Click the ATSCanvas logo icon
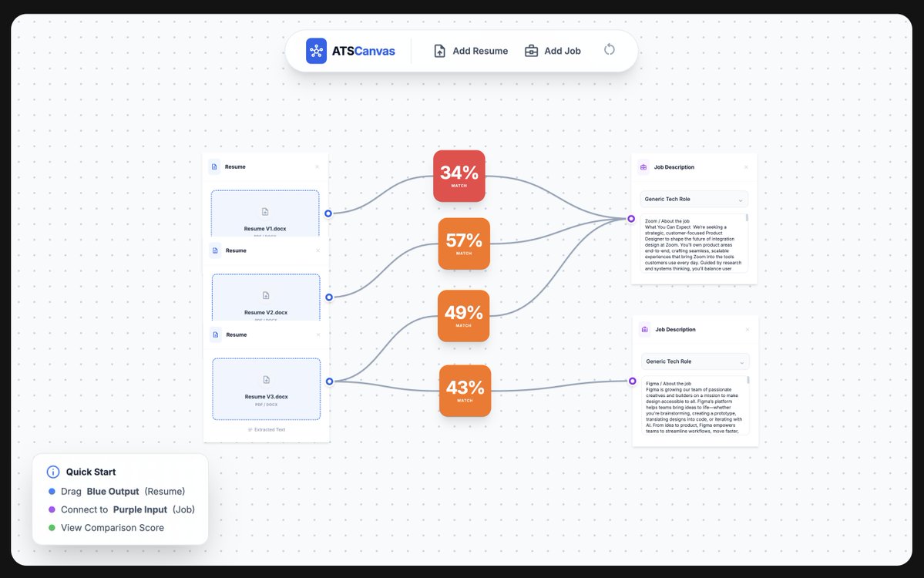Image resolution: width=924 pixels, height=578 pixels. coord(316,50)
